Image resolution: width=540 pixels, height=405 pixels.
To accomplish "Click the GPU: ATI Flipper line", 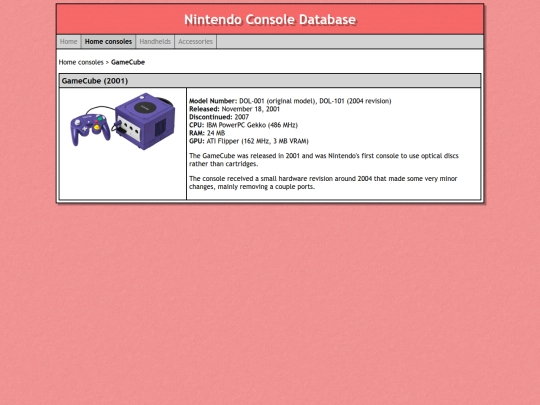I will tap(249, 141).
